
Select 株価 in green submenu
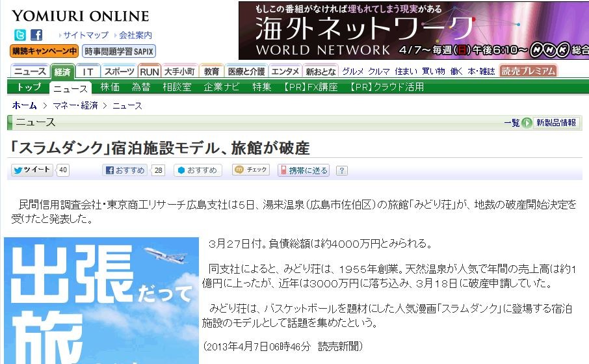[110, 87]
